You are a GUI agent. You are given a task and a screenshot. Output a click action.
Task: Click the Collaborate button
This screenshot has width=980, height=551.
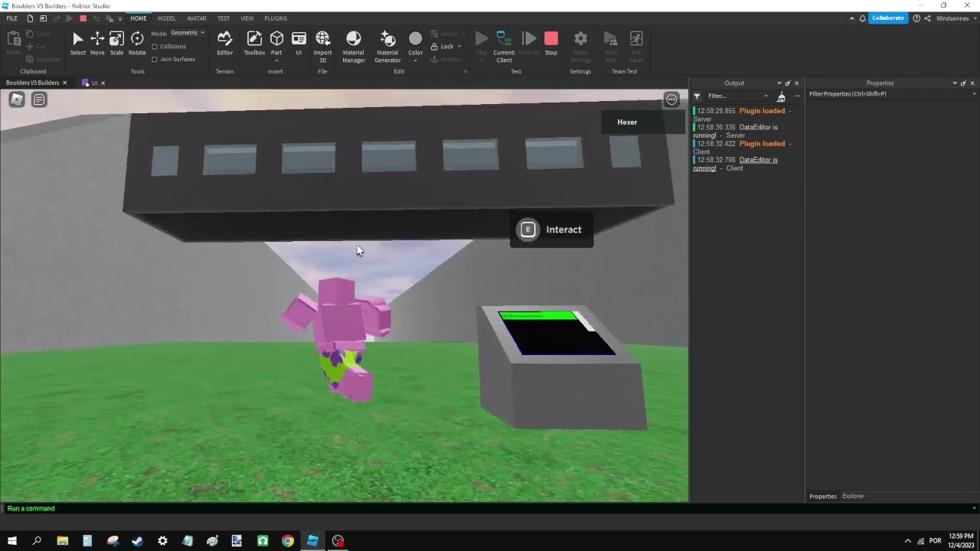pos(887,18)
